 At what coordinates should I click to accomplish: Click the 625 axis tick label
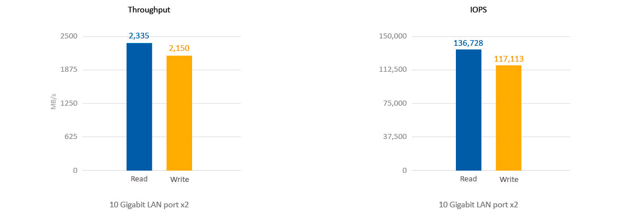72,137
